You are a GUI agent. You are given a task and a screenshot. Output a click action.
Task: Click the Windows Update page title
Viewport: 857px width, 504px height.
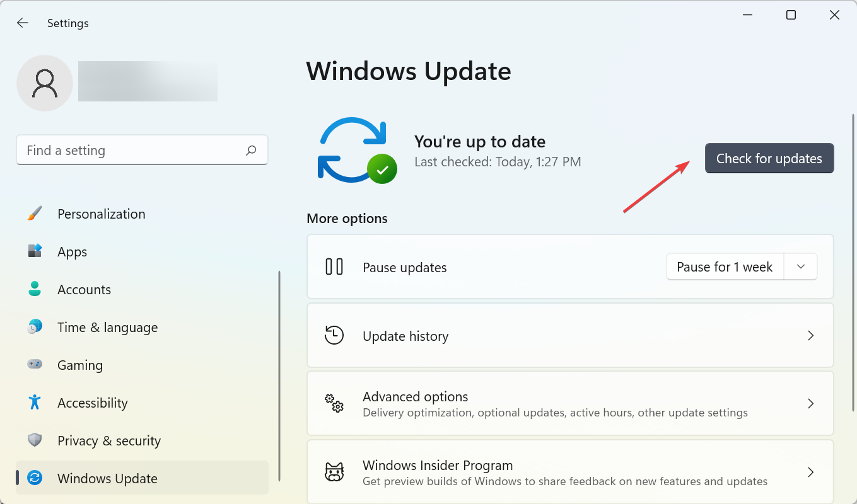click(409, 71)
